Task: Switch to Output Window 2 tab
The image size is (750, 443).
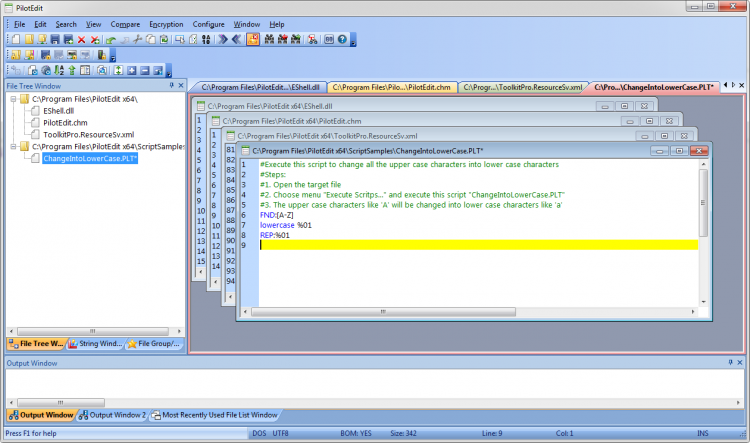Action: (x=112, y=415)
